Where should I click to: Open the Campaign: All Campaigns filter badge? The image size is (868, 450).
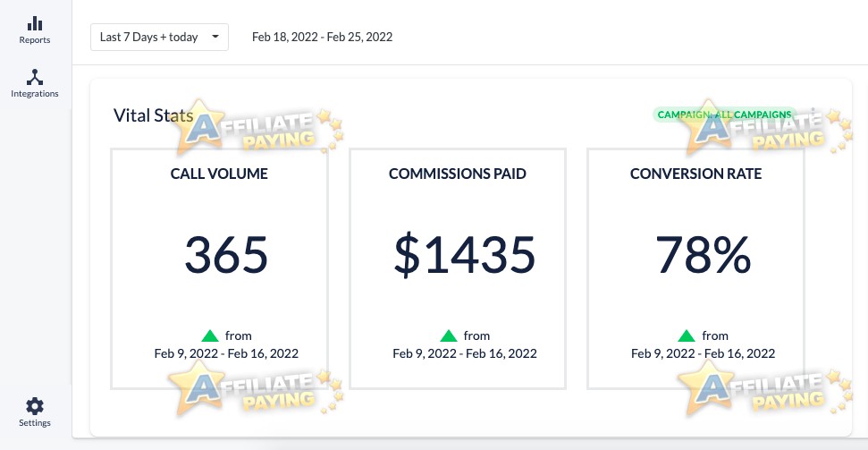pos(725,115)
